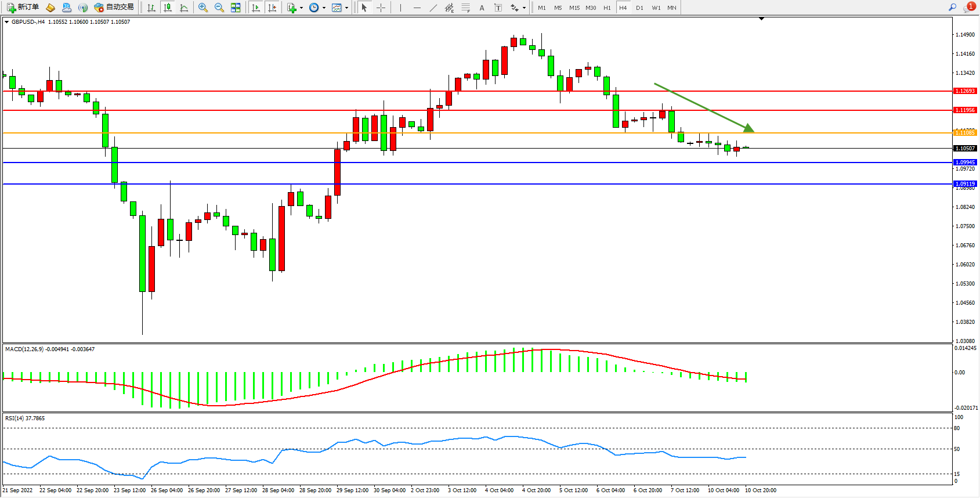This screenshot has height=498, width=980.
Task: Select the crosshair tool
Action: point(381,8)
